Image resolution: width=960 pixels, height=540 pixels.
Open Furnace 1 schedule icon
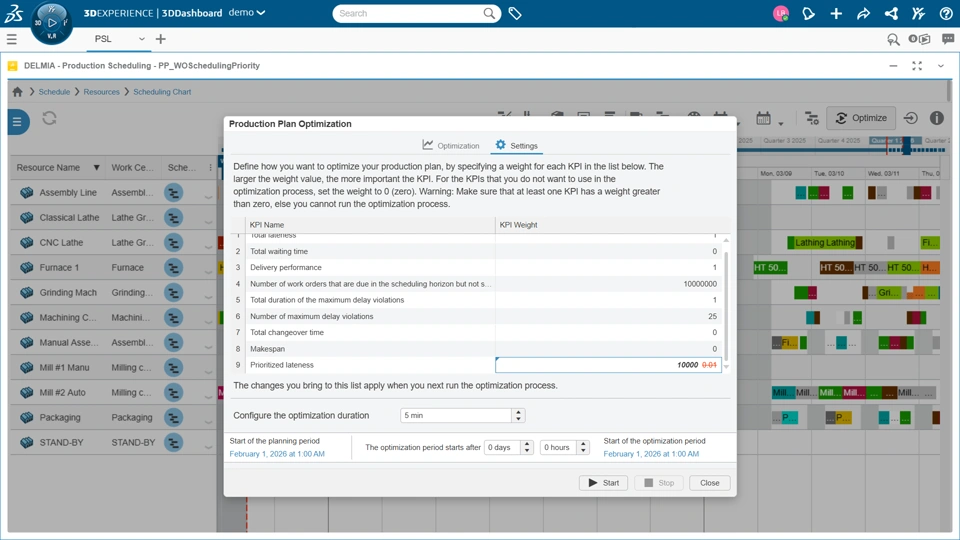(174, 268)
